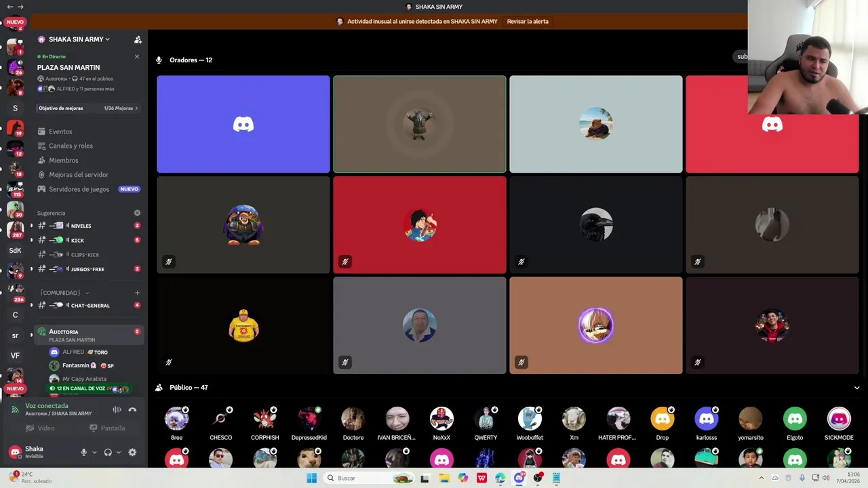Open NoXxX audience member avatar
The image size is (868, 488).
(441, 419)
